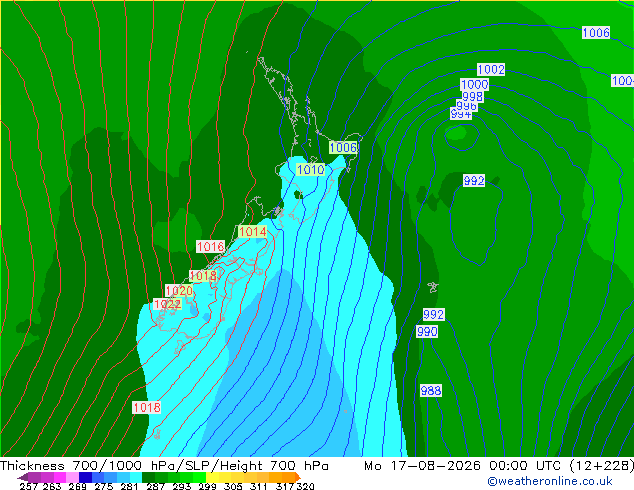The image size is (634, 490).
Task: Click the legend value 320
Action: (305, 486)
